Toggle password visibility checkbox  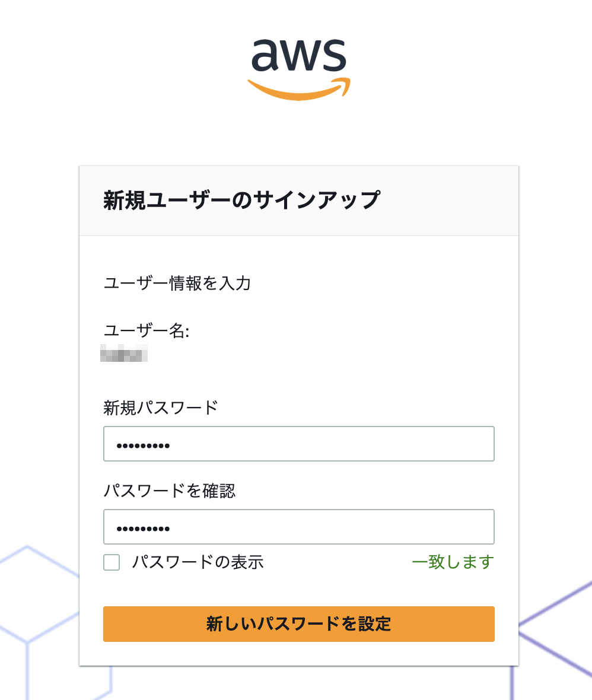111,562
